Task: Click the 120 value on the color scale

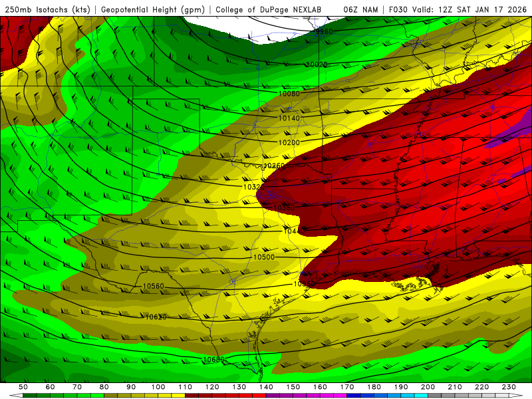Action: (212, 387)
